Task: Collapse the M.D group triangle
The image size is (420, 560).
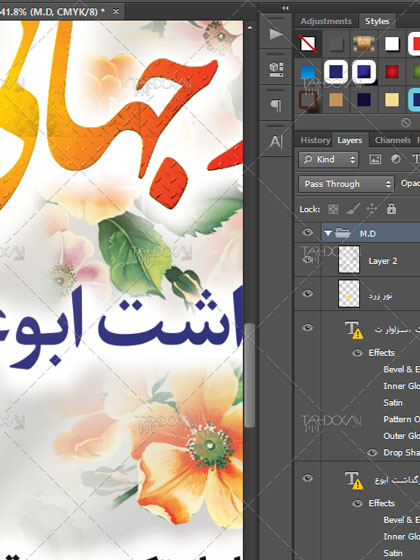Action: click(x=328, y=233)
